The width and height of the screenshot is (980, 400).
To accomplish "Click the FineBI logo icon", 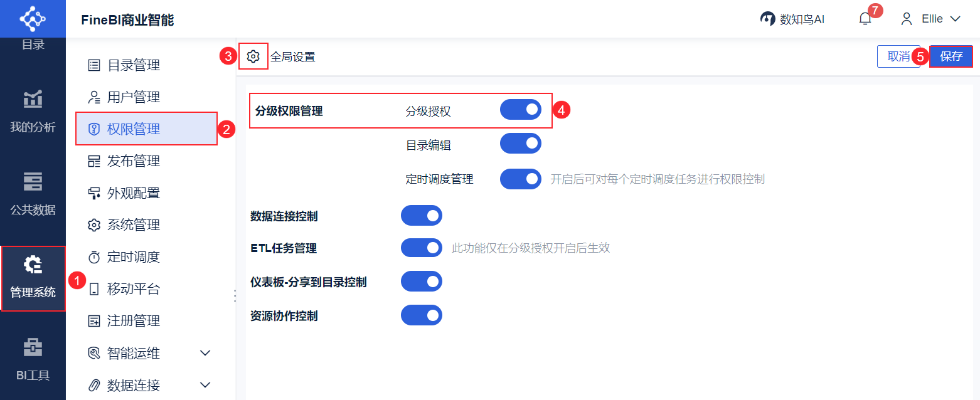I will click(x=33, y=18).
